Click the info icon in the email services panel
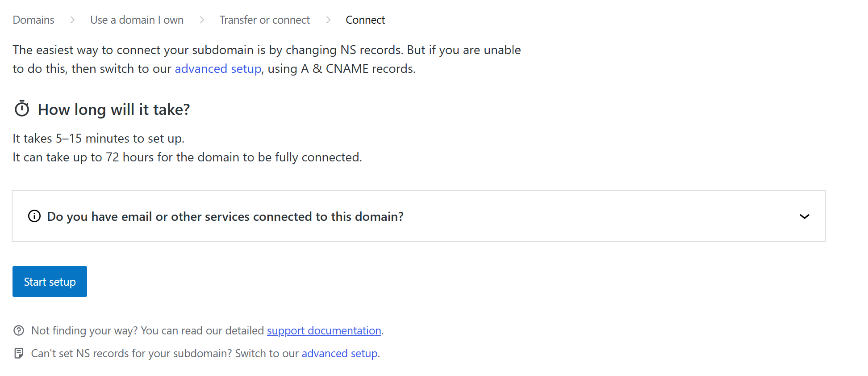The height and width of the screenshot is (376, 868). tap(34, 216)
